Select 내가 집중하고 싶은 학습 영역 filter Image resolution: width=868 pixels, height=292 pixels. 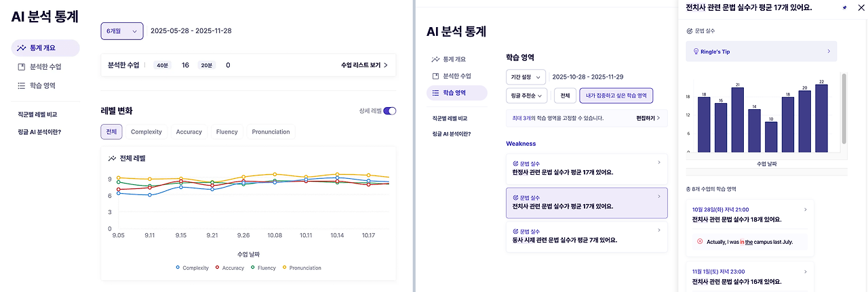(x=616, y=96)
